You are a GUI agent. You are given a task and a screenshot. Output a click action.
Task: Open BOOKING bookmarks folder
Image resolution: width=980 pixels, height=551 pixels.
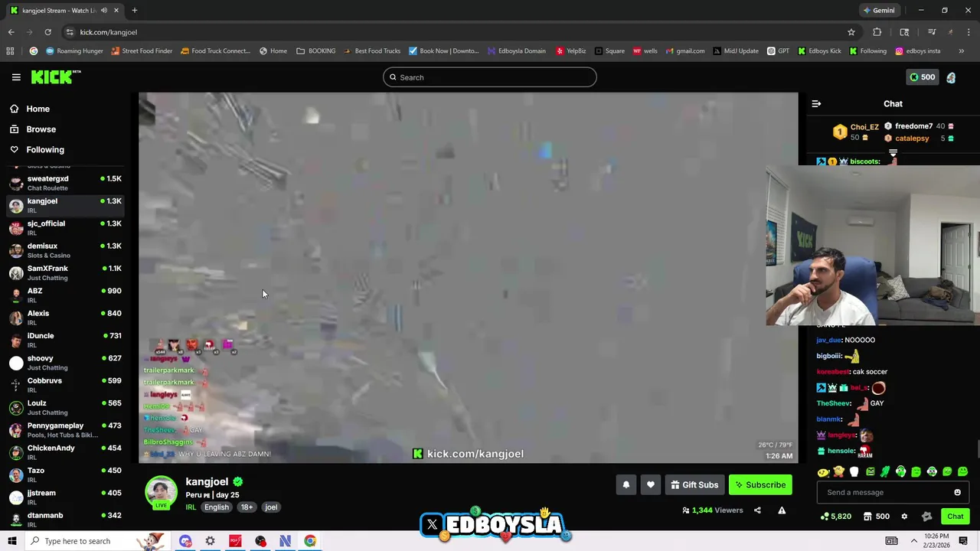315,51
